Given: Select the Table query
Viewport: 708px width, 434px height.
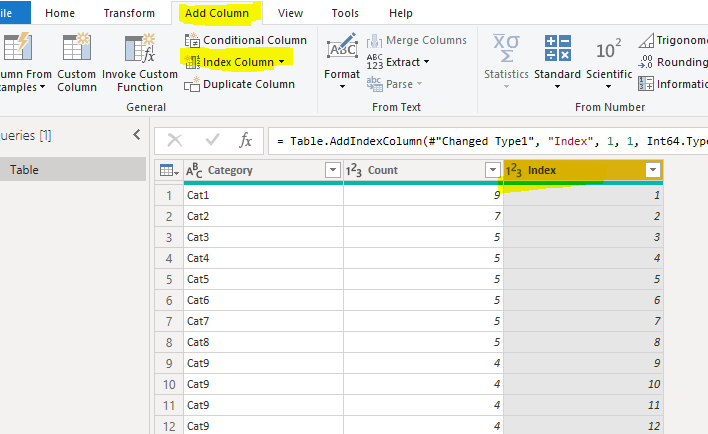Looking at the screenshot, I should coord(72,170).
